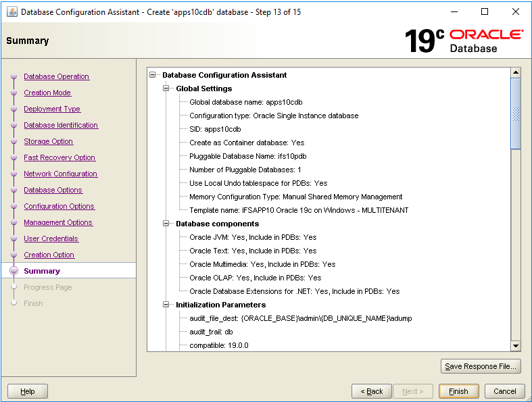Select the 'Oracle Database Extensions for .NET' row

click(x=295, y=291)
